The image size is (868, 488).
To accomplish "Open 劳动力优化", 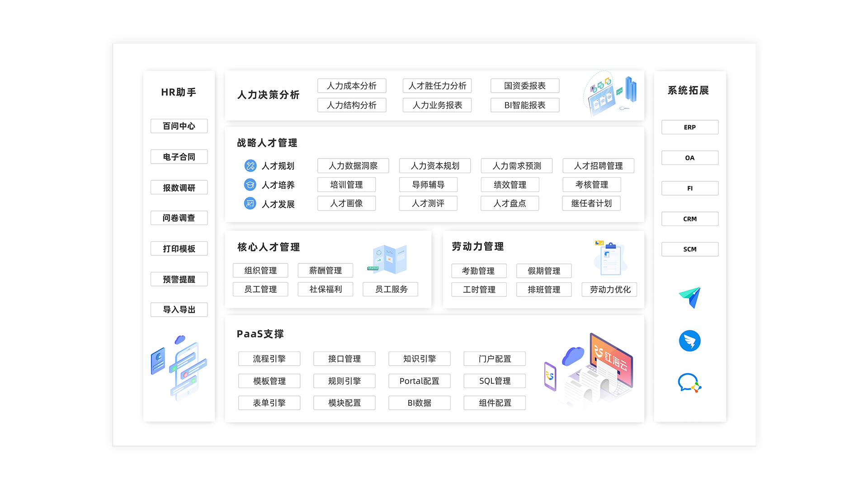I will (x=609, y=290).
